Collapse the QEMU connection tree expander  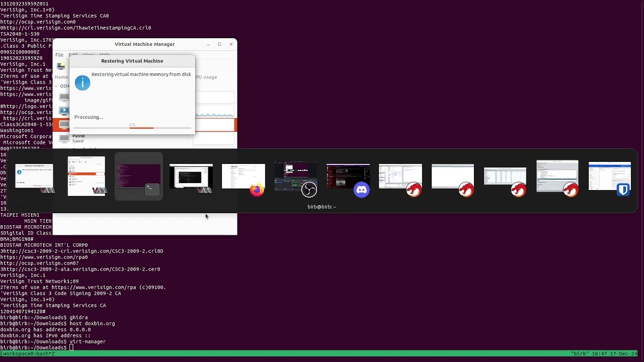click(x=56, y=86)
